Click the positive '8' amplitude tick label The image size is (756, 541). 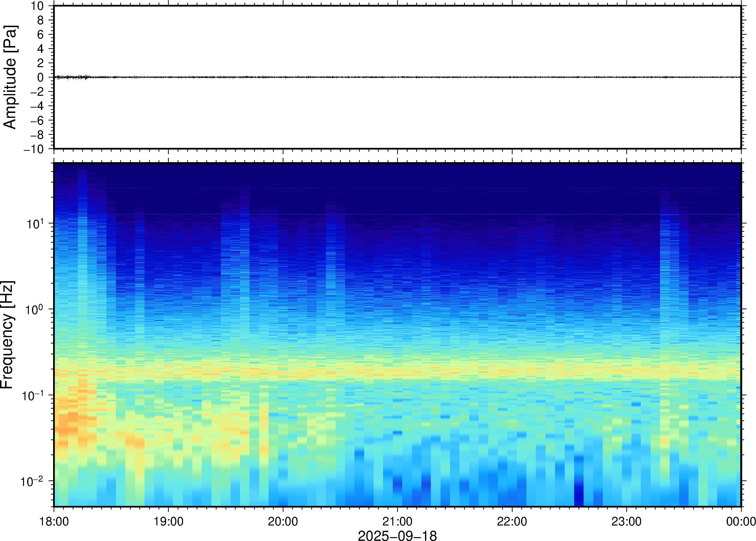[41, 20]
